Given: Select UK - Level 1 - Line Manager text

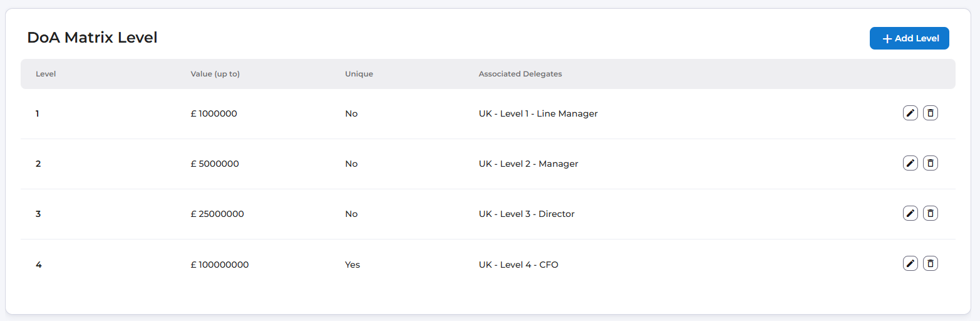Looking at the screenshot, I should (x=538, y=114).
